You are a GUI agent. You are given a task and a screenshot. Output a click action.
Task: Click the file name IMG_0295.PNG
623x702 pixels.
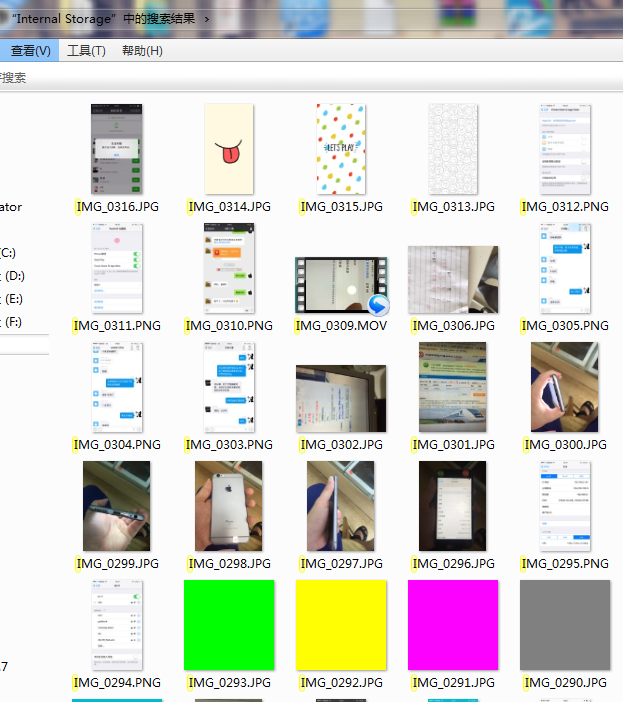565,564
